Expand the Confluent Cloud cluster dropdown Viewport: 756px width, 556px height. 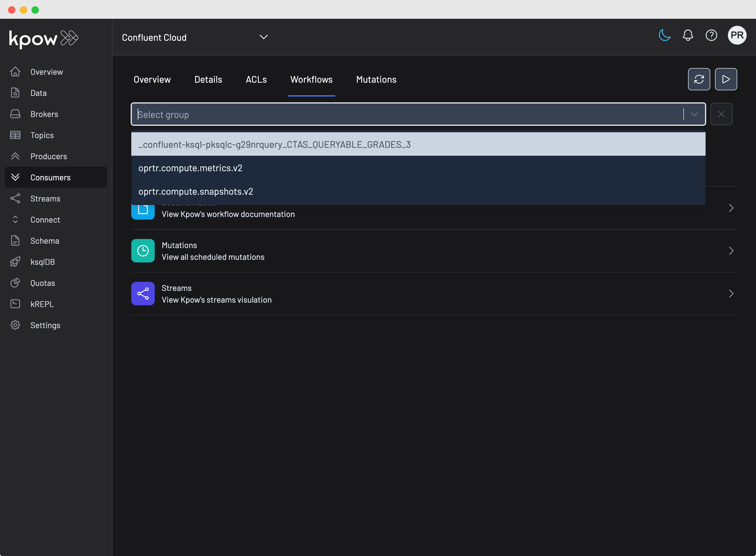[x=264, y=37]
